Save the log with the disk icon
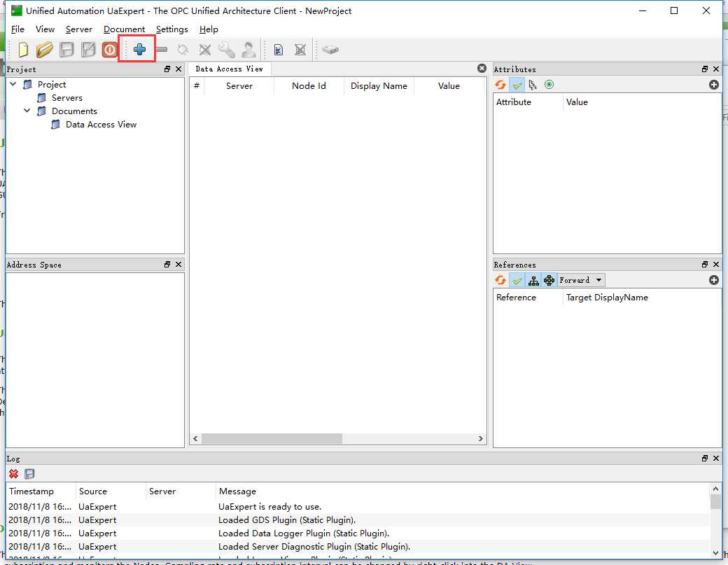This screenshot has height=565, width=728. coord(29,473)
